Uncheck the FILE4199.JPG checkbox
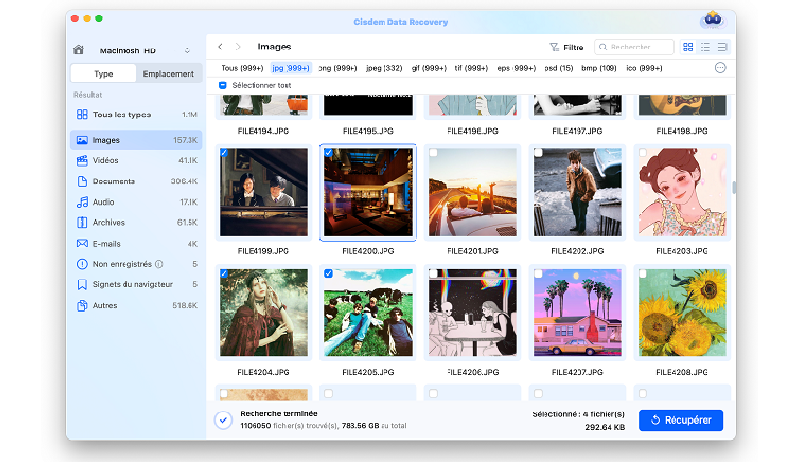 (x=223, y=153)
